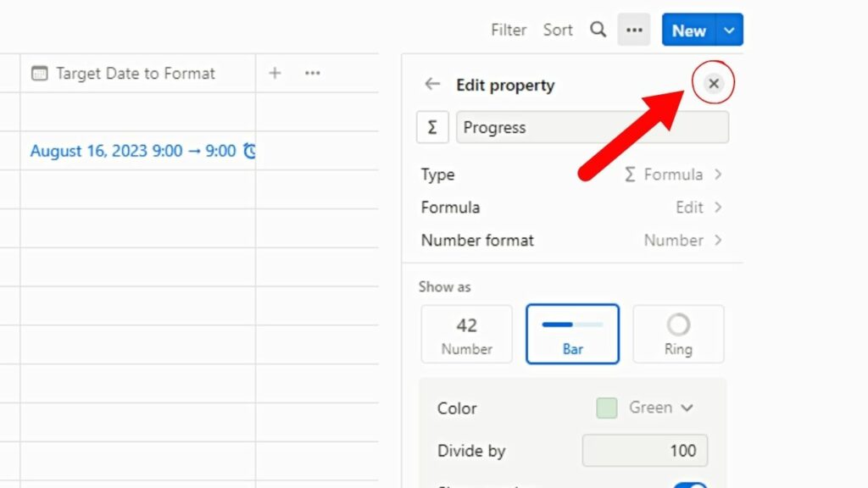This screenshot has width=868, height=488.
Task: Open the ••• options menu near New button
Action: pos(633,29)
